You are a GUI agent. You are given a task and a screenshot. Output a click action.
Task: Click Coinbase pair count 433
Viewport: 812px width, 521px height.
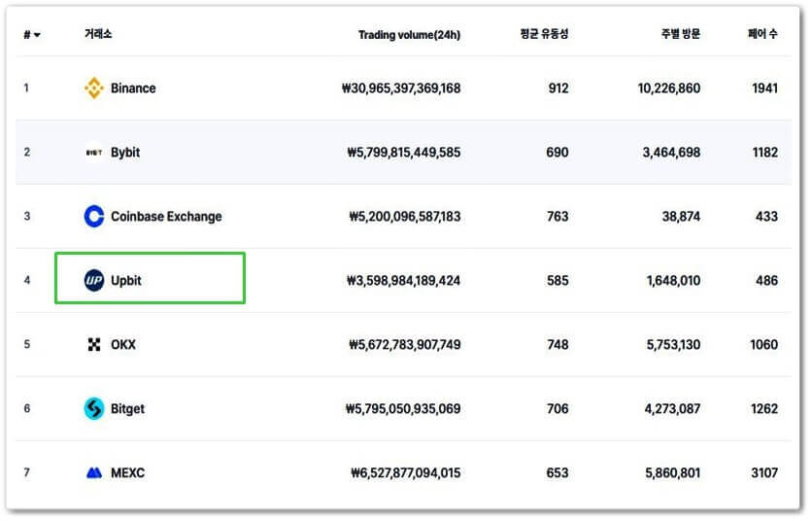pos(766,217)
